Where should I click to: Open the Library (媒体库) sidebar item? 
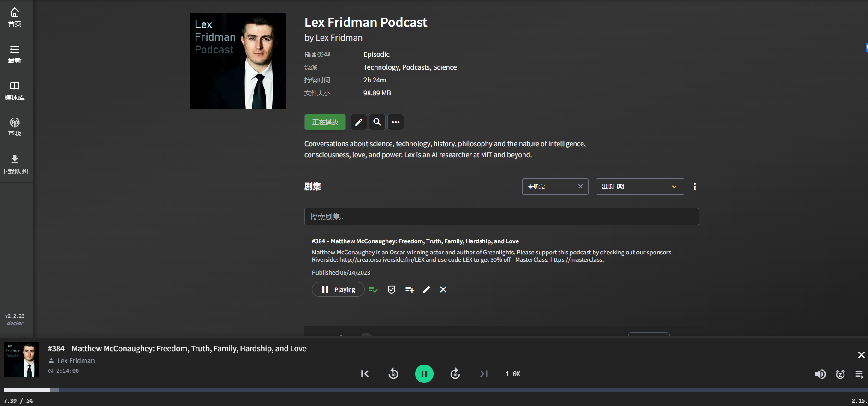point(15,91)
